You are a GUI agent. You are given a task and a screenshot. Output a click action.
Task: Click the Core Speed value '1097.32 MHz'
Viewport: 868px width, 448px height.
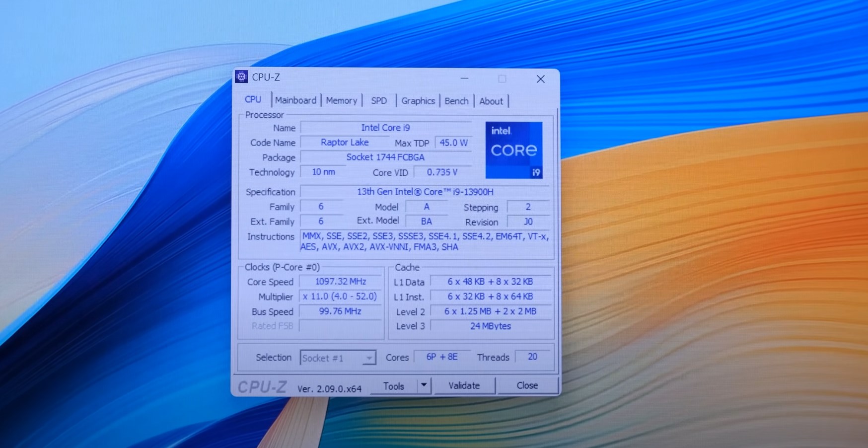point(341,282)
